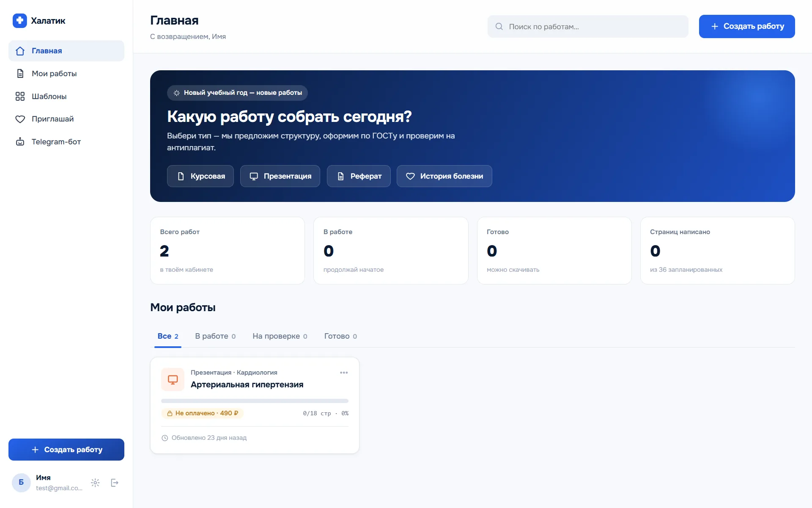812x508 pixels.
Task: Click the magnifier icon in search bar
Action: click(499, 27)
